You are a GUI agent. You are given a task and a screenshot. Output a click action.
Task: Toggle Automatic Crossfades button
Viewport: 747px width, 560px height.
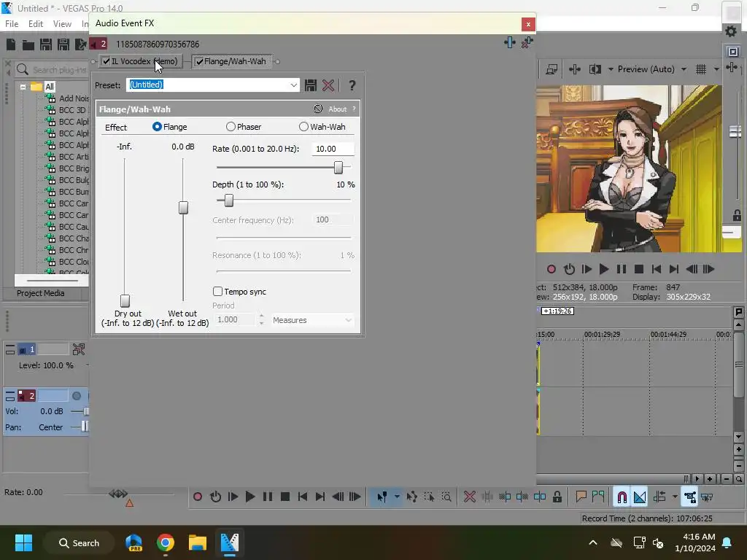(x=640, y=497)
